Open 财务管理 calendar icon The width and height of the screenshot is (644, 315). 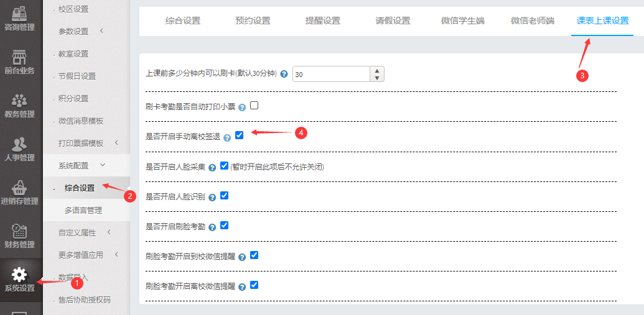[x=19, y=231]
